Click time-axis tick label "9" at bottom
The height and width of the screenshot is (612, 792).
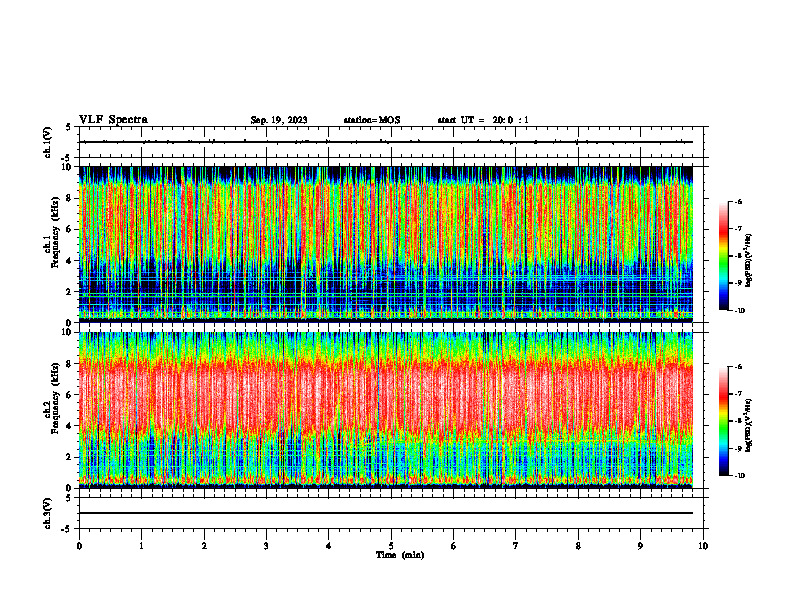[x=640, y=546]
